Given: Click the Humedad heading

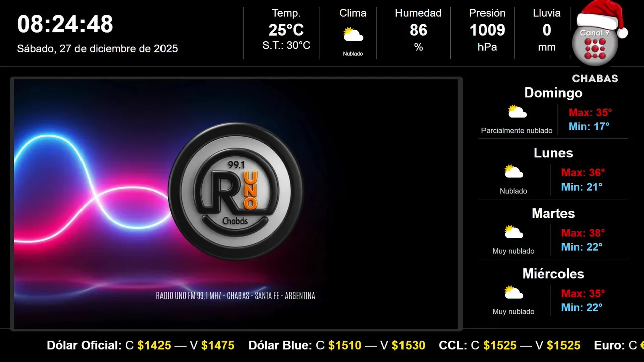Looking at the screenshot, I should tap(418, 13).
